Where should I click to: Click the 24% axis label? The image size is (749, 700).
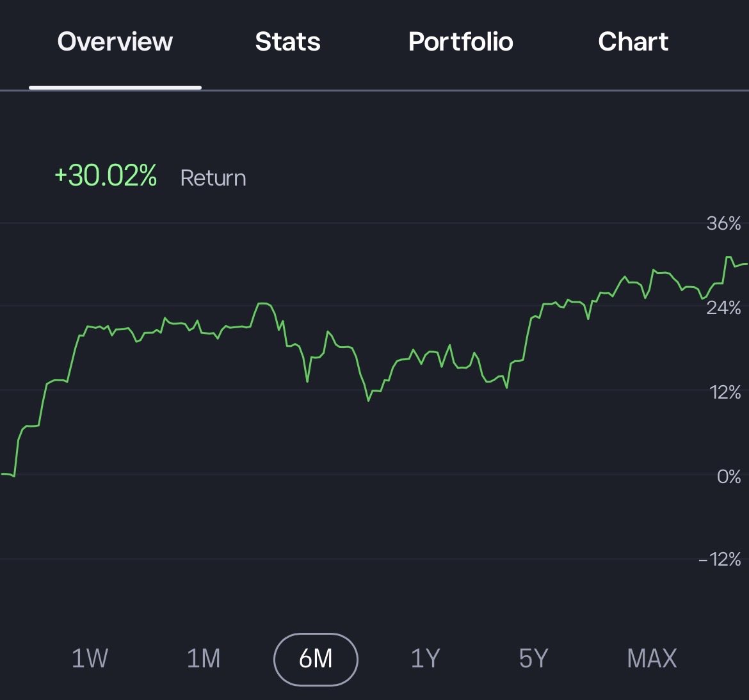(x=723, y=308)
